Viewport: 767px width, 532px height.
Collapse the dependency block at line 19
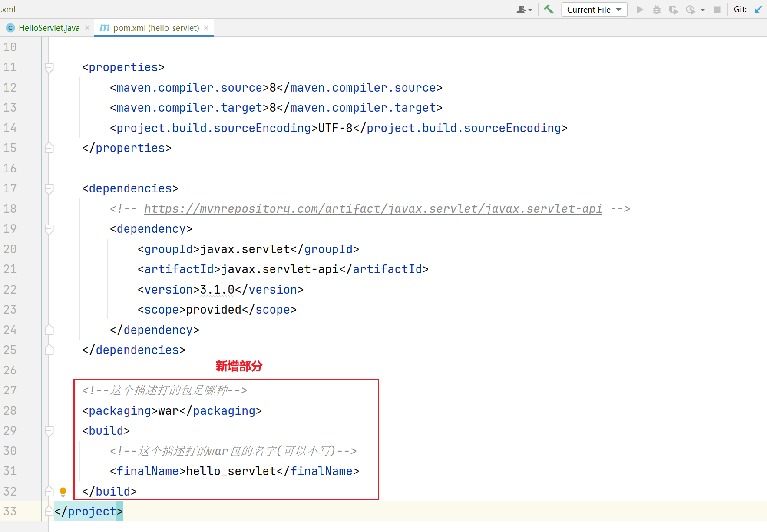(x=50, y=229)
